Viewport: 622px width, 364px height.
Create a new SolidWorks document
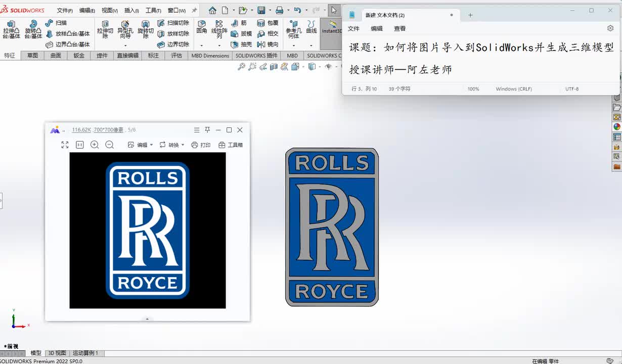click(x=225, y=10)
